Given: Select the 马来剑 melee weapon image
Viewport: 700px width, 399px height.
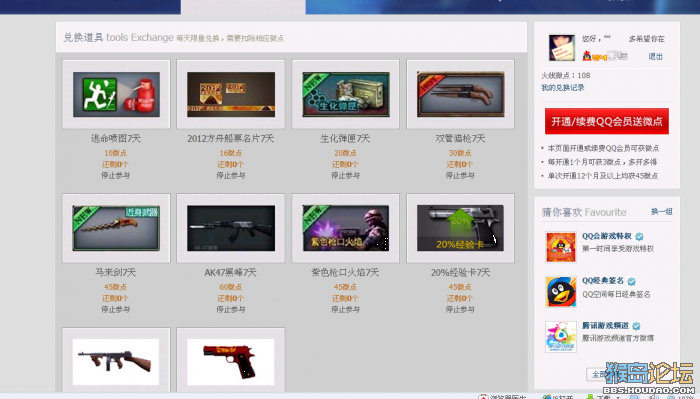Looking at the screenshot, I should [116, 228].
